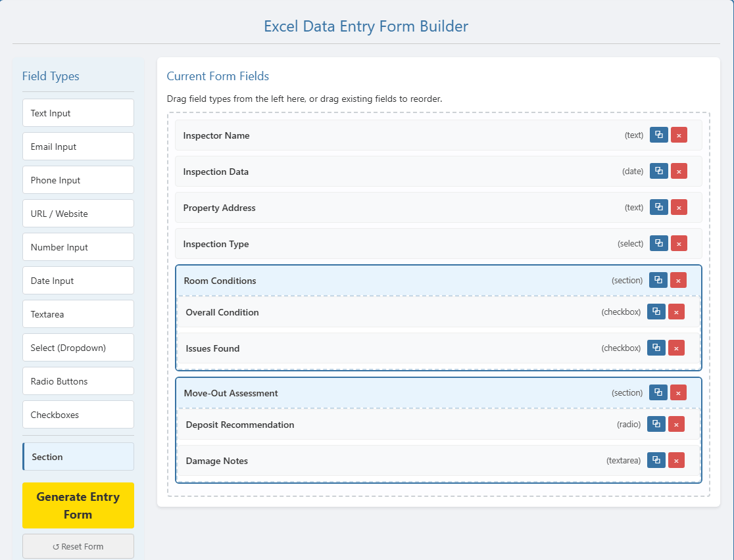Image resolution: width=734 pixels, height=560 pixels.
Task: Select the Text Input field type
Action: 78,112
